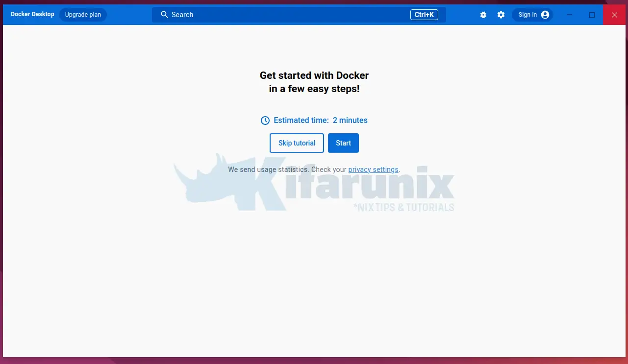Click the account avatar icon beside Sign in
628x364 pixels.
pos(544,15)
